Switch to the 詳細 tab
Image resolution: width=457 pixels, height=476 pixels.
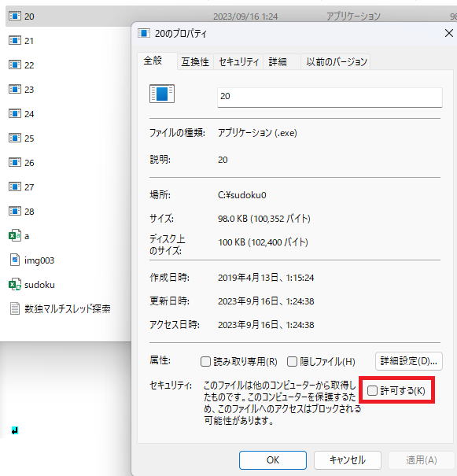(x=278, y=62)
